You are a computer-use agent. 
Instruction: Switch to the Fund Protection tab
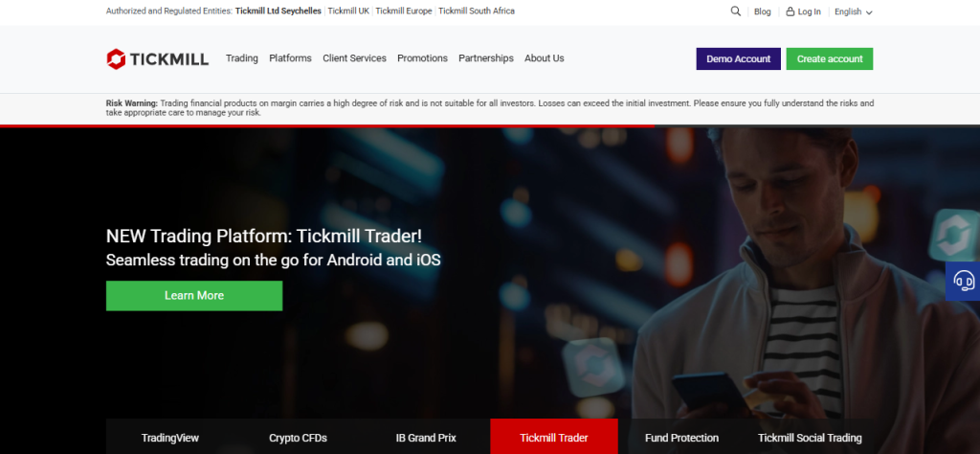pos(681,437)
